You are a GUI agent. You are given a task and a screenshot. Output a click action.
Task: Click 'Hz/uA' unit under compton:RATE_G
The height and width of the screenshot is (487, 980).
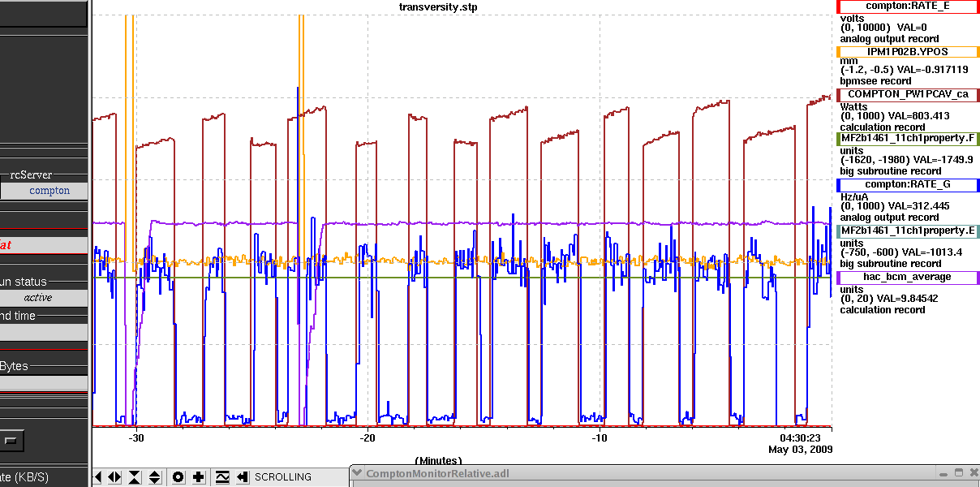point(855,196)
